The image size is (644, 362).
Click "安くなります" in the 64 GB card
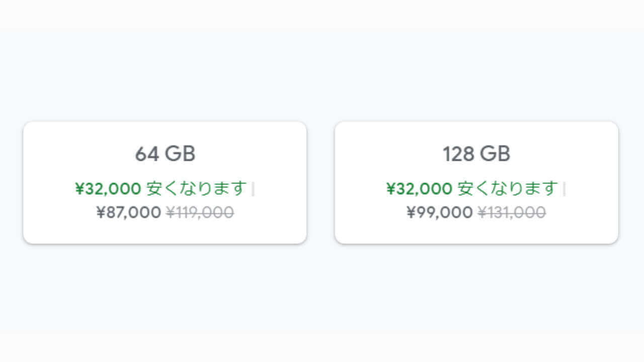(x=196, y=189)
